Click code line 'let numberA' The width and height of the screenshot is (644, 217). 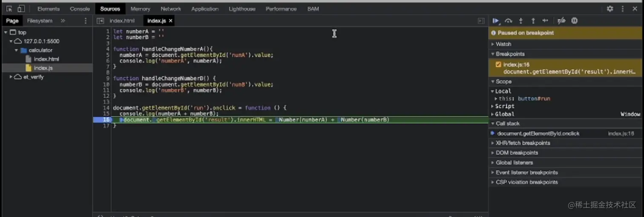click(x=138, y=32)
